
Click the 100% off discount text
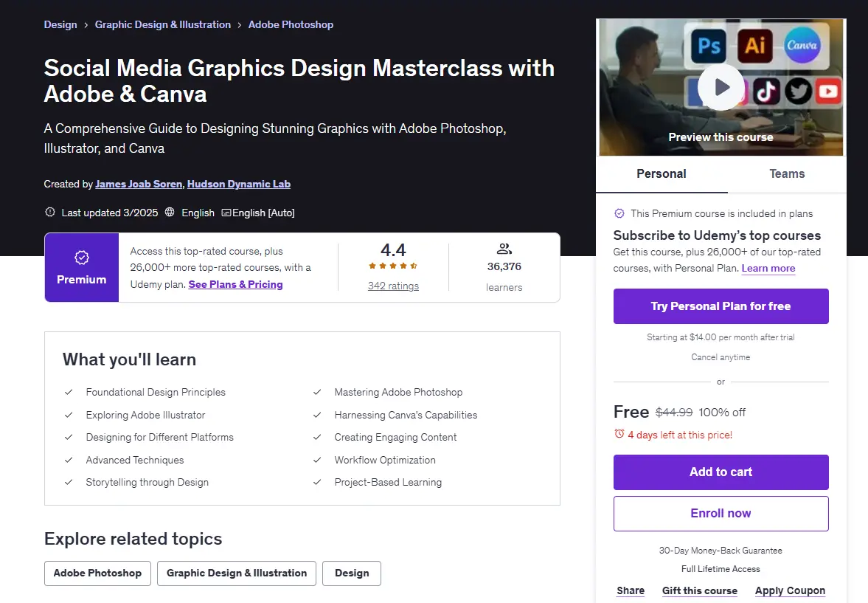point(722,413)
